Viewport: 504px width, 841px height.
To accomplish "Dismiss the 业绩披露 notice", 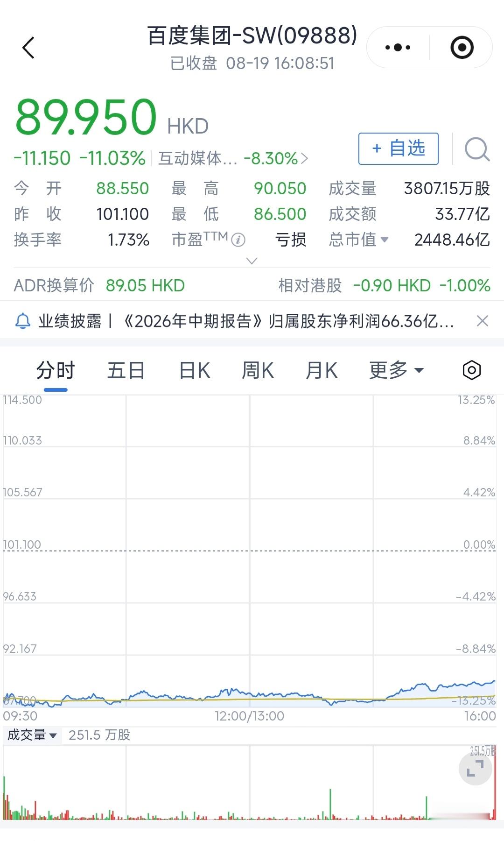I will (483, 321).
